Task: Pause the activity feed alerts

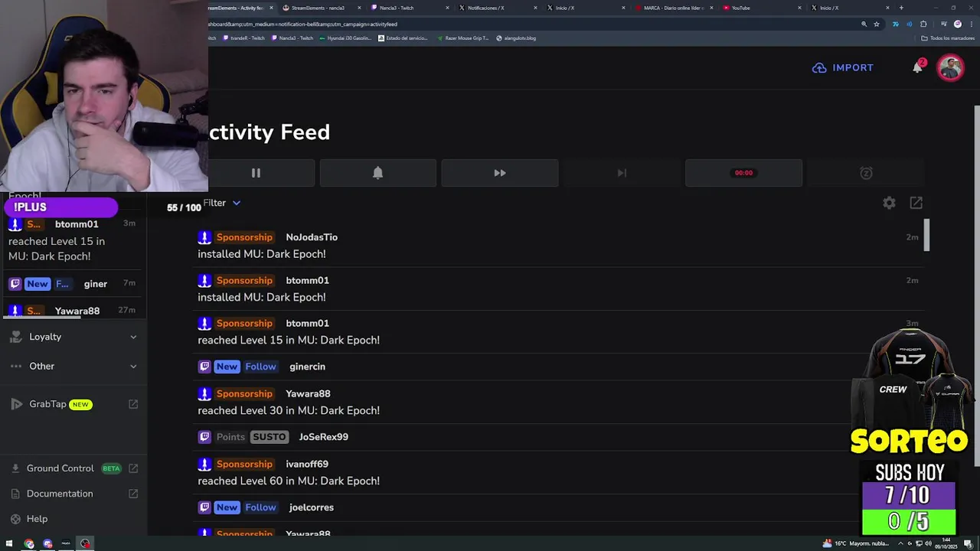Action: (256, 173)
